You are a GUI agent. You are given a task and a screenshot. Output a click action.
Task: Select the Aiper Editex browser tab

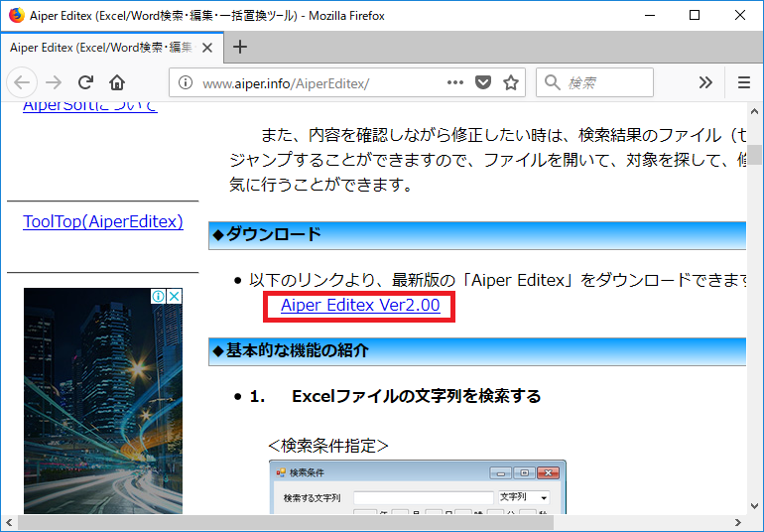[111, 48]
